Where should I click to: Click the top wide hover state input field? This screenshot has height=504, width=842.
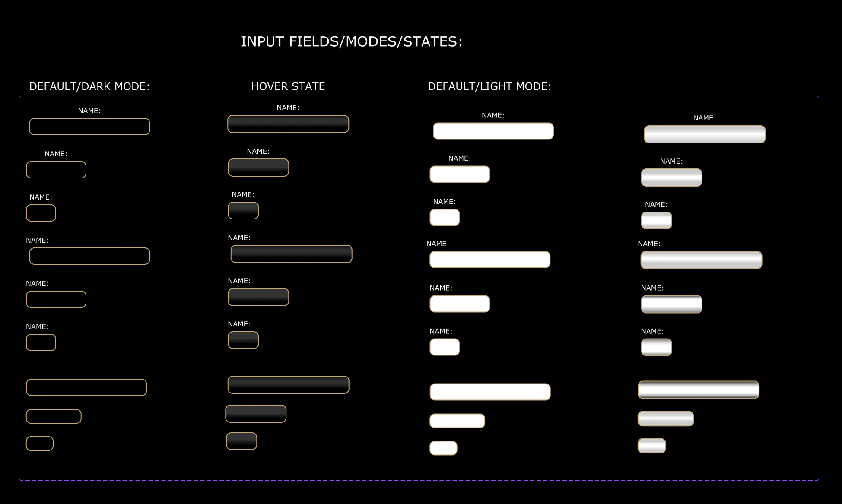[x=288, y=124]
